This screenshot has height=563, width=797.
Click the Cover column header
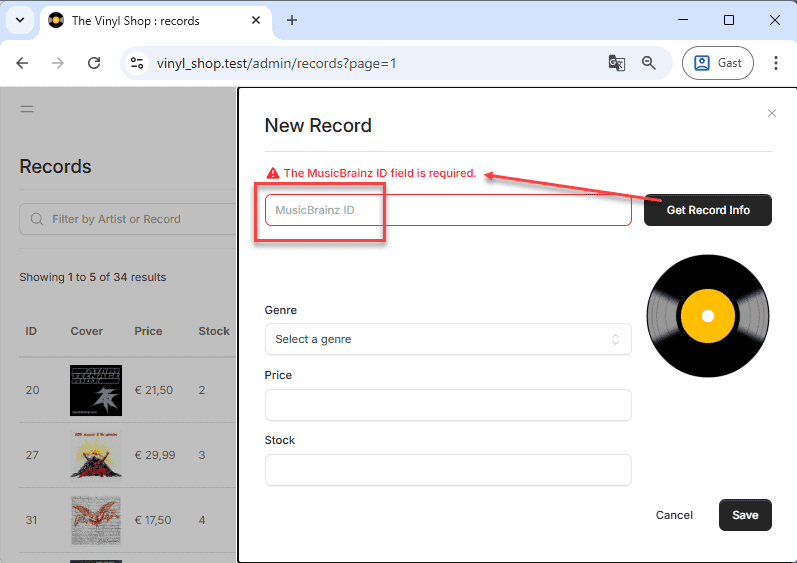pyautogui.click(x=86, y=331)
